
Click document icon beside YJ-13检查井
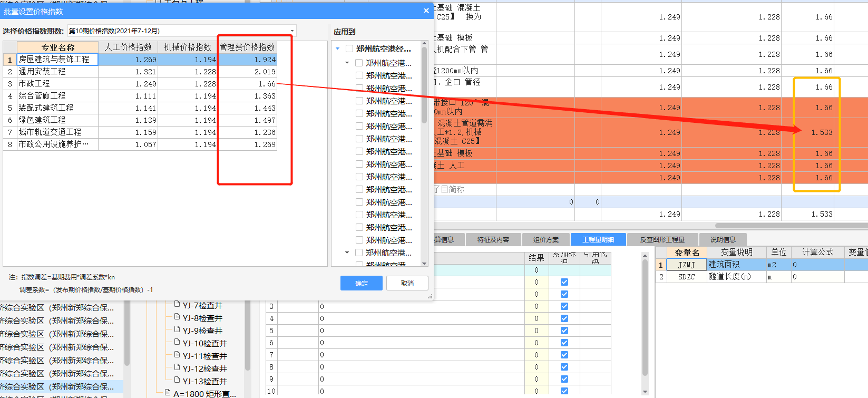[177, 380]
